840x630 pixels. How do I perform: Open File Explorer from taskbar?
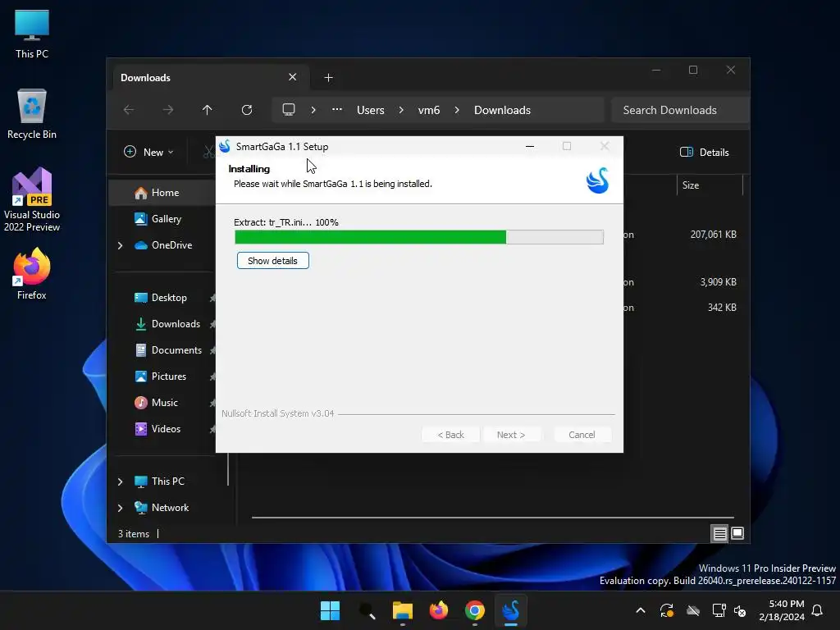tap(402, 610)
